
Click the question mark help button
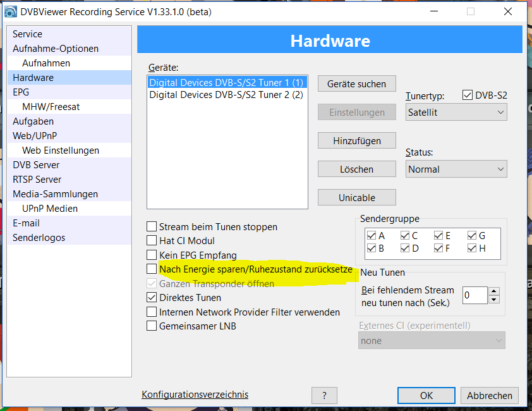tap(324, 395)
